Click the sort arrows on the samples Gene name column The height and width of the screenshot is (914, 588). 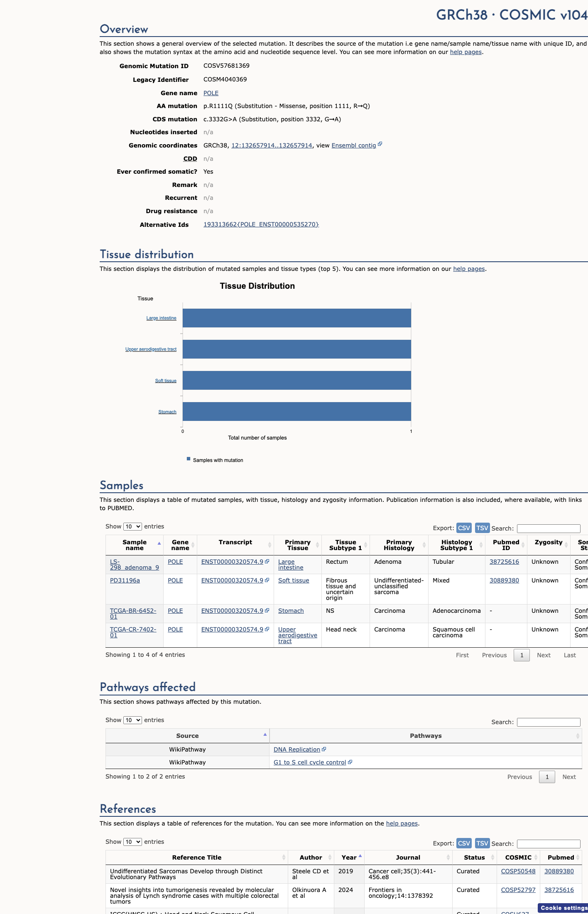tap(193, 545)
